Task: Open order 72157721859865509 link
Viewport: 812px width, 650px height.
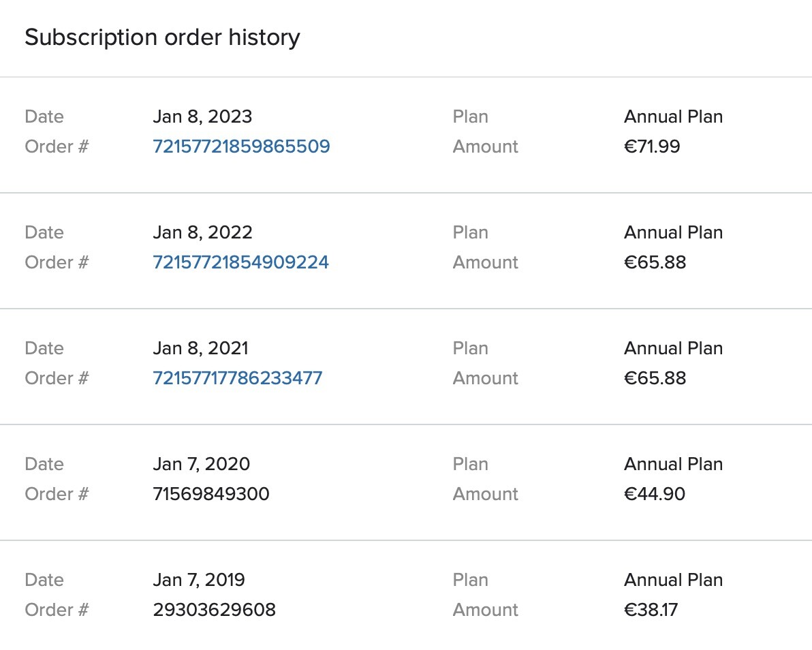Action: pyautogui.click(x=241, y=146)
